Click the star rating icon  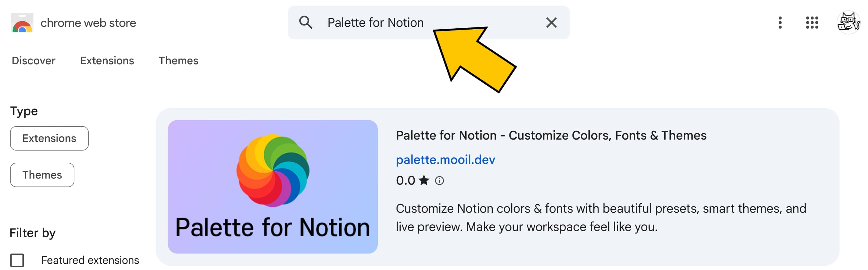pos(423,180)
